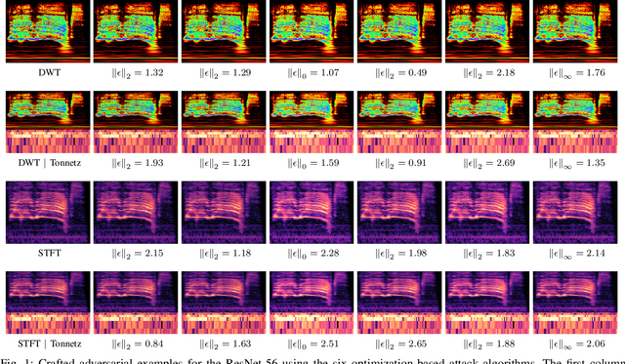Pick the L0 norm label 2.28

point(313,254)
